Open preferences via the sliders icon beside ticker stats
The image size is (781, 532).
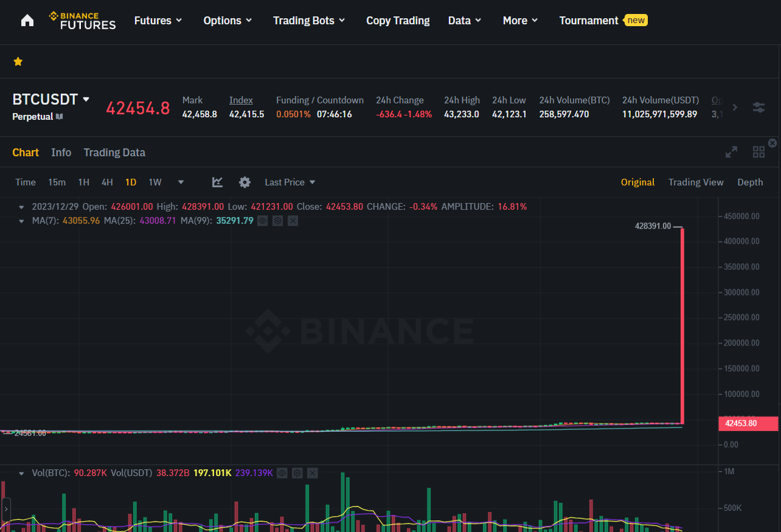(x=758, y=107)
